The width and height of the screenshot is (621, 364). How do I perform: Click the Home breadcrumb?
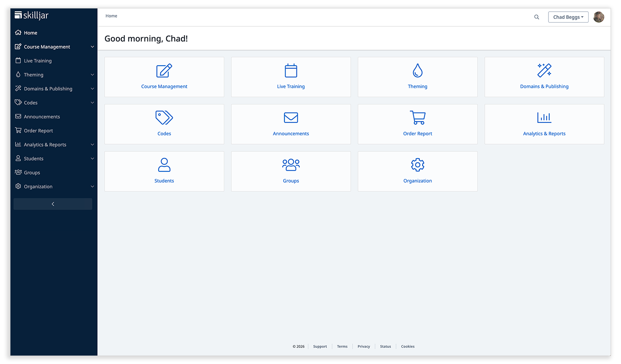pos(111,16)
